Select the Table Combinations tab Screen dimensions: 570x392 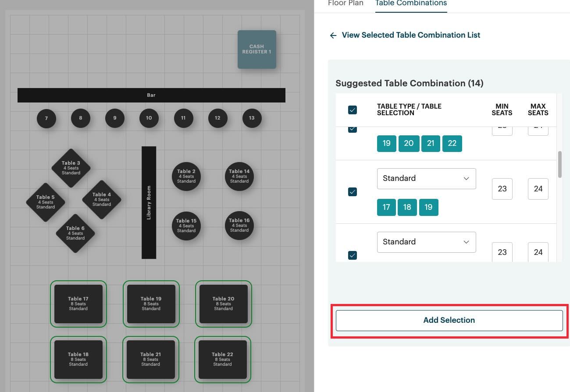point(411,4)
